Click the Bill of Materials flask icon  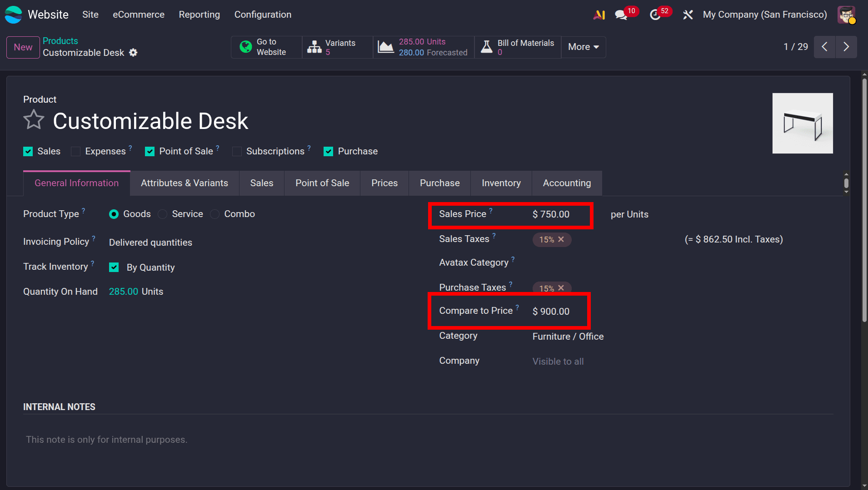[487, 47]
